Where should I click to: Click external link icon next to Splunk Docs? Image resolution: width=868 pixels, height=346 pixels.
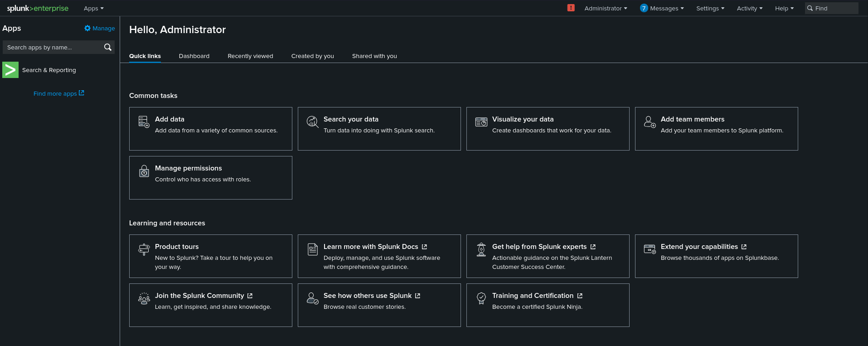[424, 247]
